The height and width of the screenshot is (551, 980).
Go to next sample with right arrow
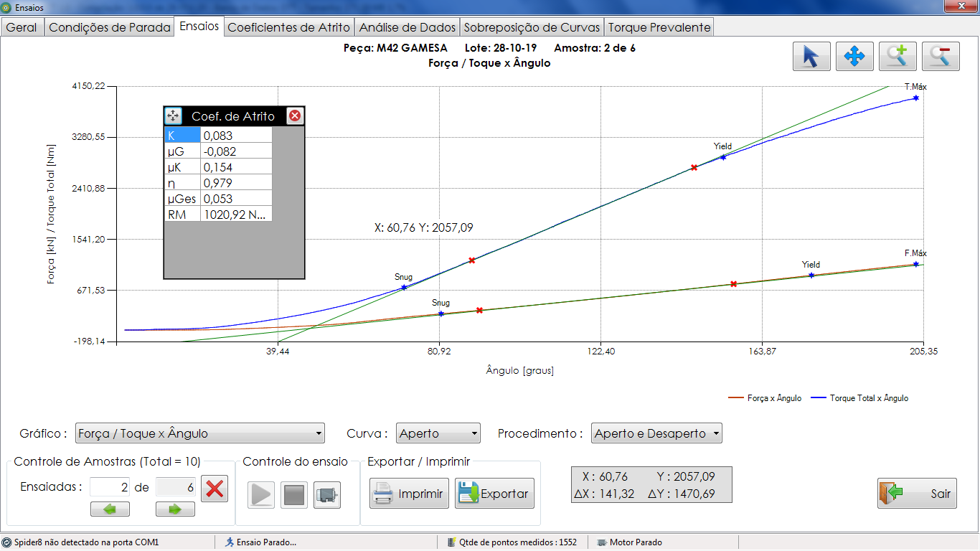175,509
